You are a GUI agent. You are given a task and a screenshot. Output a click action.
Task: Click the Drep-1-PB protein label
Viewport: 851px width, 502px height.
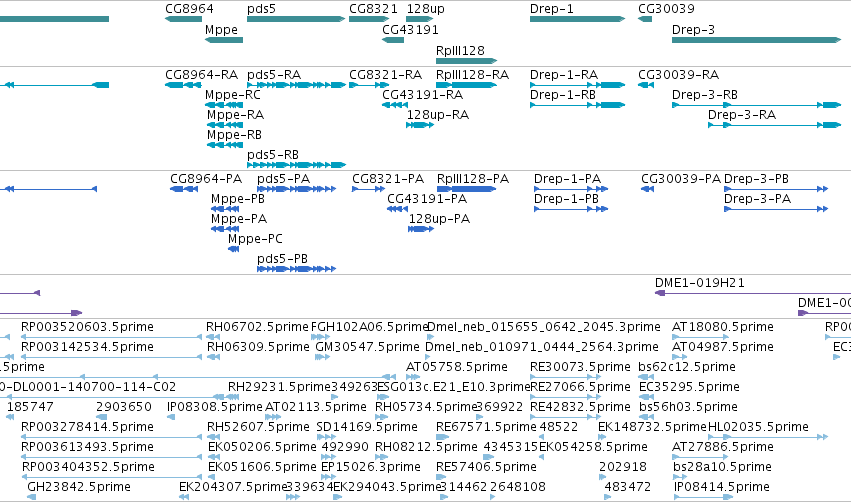point(567,199)
